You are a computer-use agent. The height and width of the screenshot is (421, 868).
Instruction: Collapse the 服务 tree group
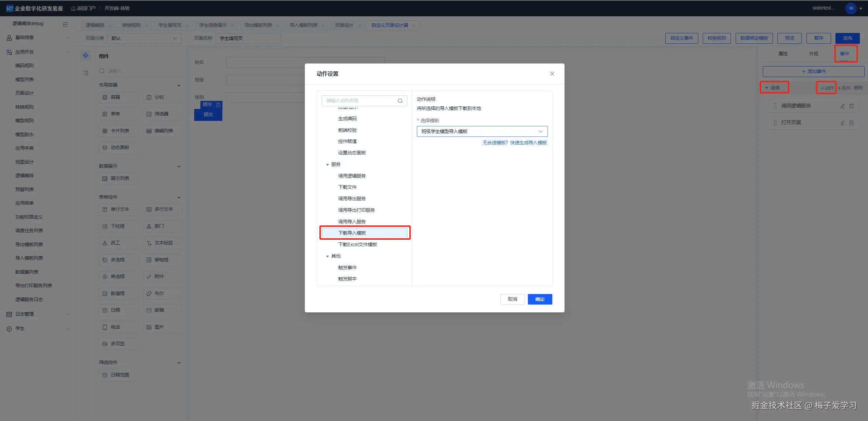tap(327, 165)
